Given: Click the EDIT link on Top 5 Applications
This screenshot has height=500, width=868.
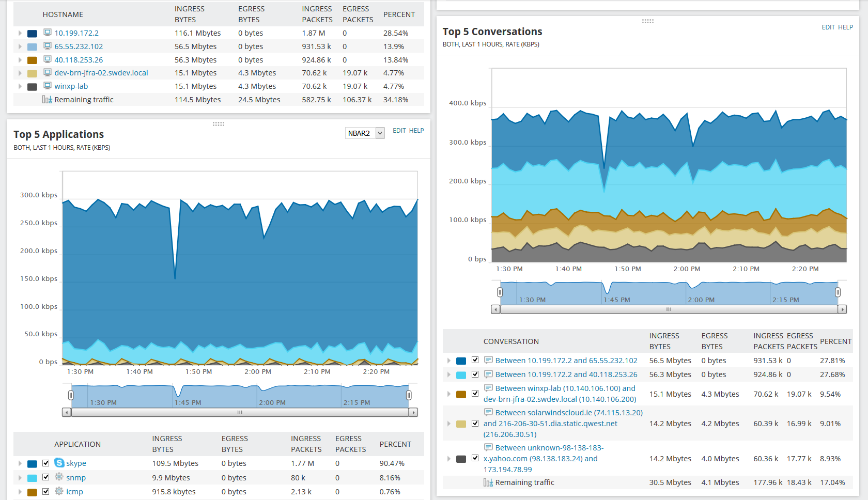Looking at the screenshot, I should (x=399, y=130).
